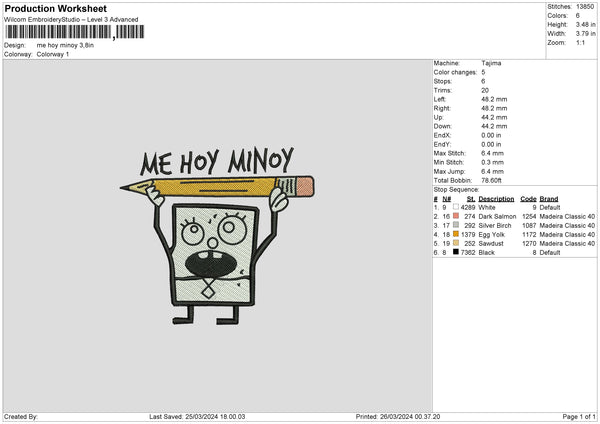This screenshot has height=424, width=600.
Task: Click the 'Min Stitch:' value '0.3 mm'
Action: point(492,162)
